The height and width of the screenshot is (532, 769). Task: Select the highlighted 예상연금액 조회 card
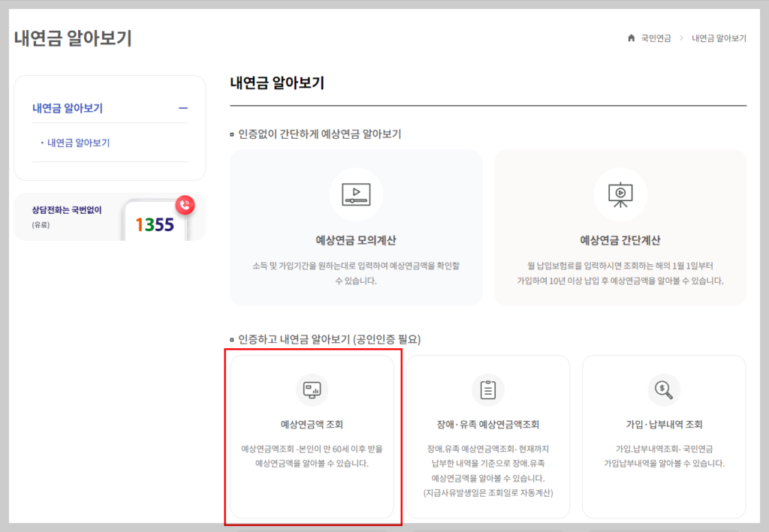[313, 437]
